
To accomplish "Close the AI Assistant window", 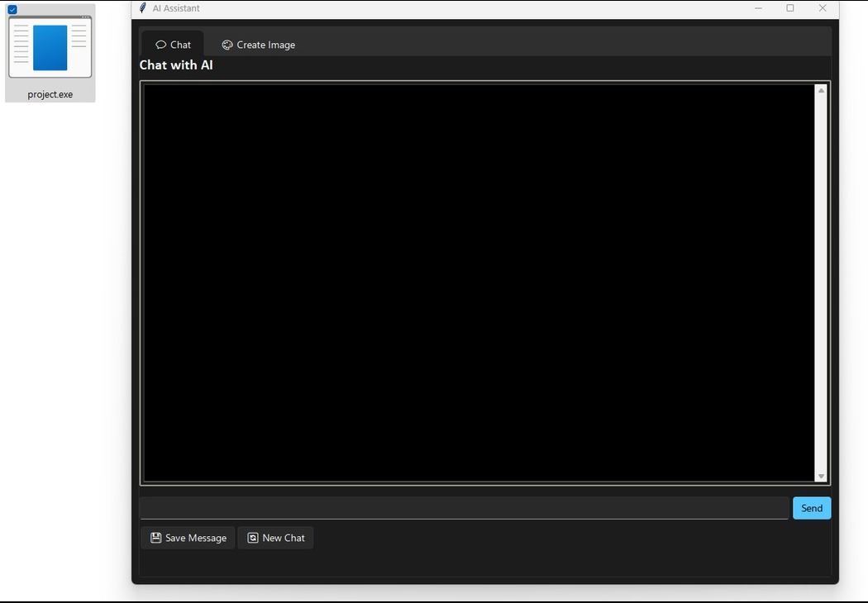I will [x=823, y=8].
